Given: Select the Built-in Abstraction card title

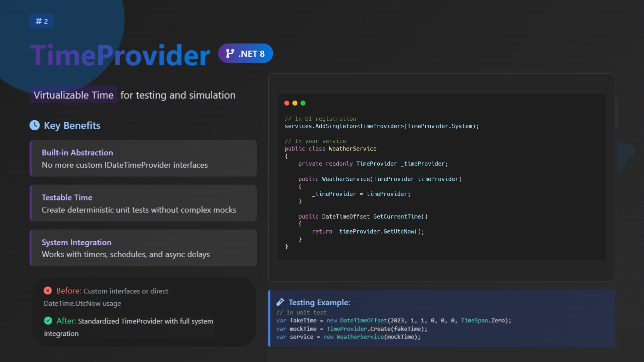Looking at the screenshot, I should tap(77, 153).
